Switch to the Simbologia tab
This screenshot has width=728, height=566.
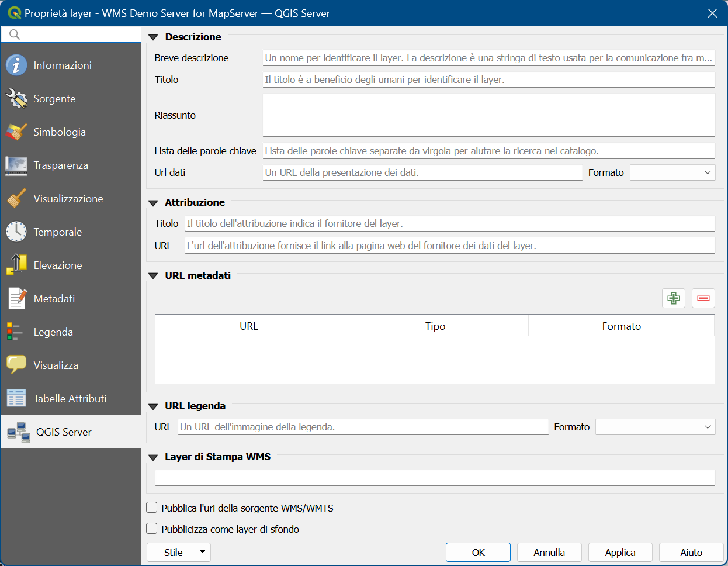click(x=71, y=132)
